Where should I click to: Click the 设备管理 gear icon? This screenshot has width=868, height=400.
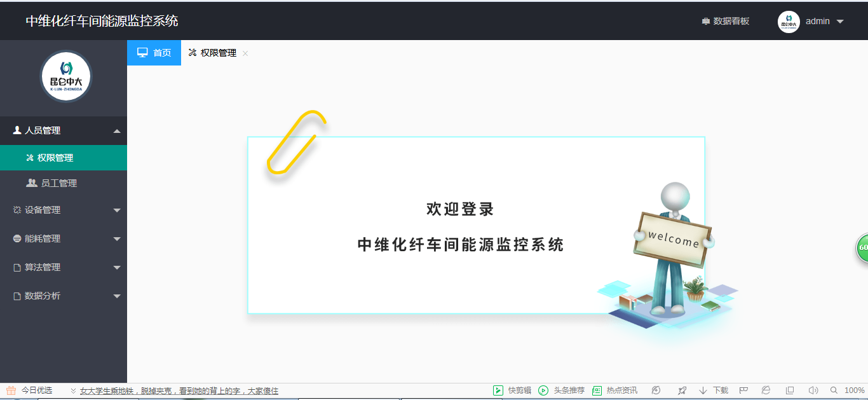pyautogui.click(x=17, y=210)
